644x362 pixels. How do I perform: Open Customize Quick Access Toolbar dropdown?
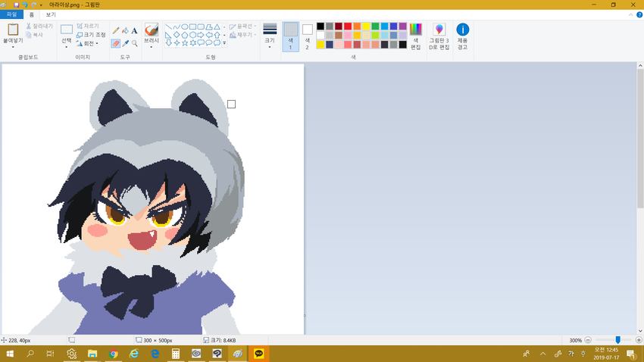point(41,5)
